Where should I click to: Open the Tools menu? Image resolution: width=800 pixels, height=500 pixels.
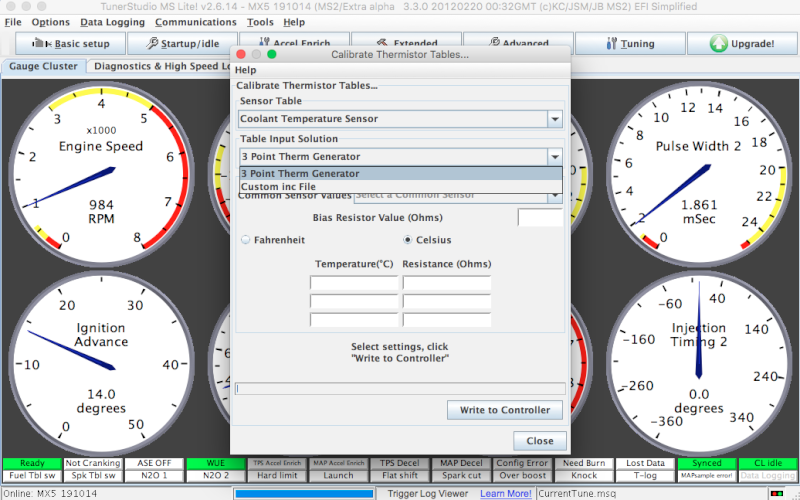point(260,22)
